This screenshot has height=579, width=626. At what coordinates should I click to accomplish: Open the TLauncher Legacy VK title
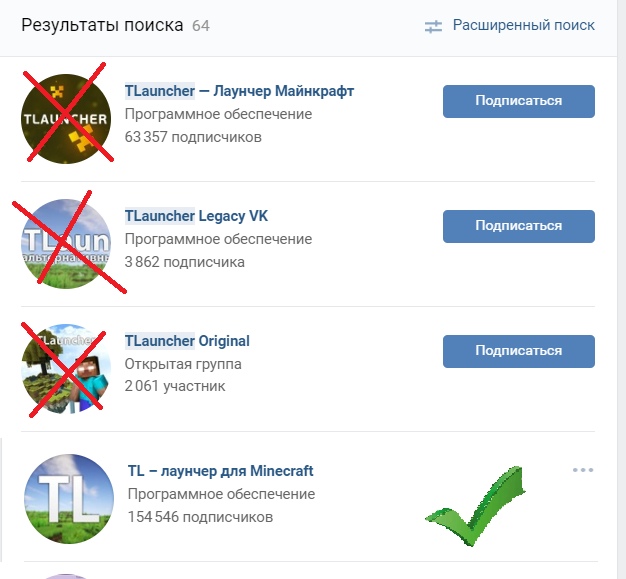pyautogui.click(x=196, y=216)
